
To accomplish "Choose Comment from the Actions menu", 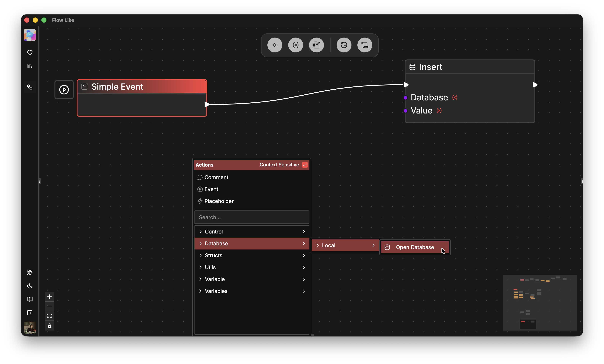I will click(x=216, y=177).
